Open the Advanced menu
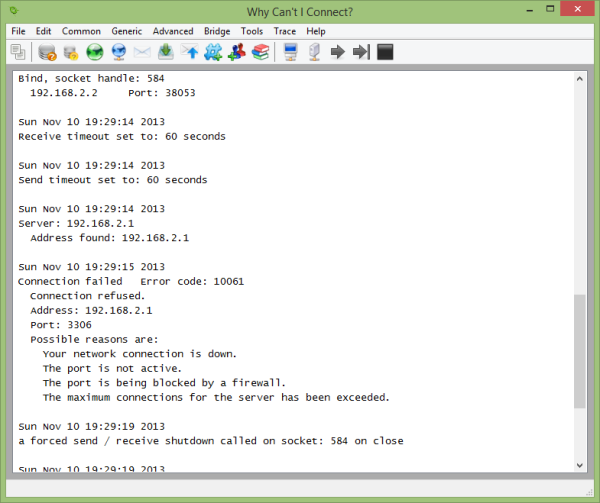The width and height of the screenshot is (600, 503). coord(173,31)
